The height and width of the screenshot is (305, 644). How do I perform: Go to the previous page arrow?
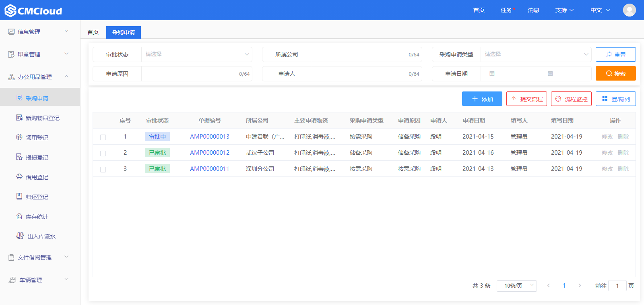tap(549, 286)
